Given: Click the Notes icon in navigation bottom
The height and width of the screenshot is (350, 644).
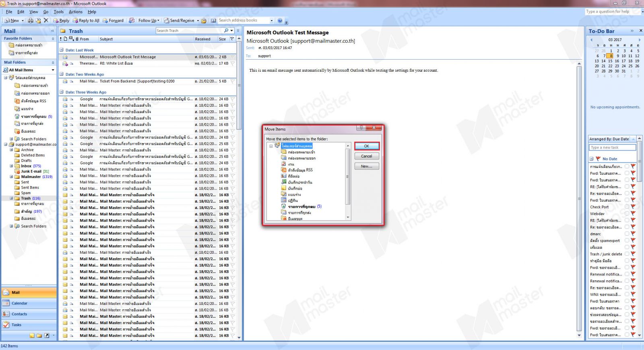Looking at the screenshot, I should point(32,335).
